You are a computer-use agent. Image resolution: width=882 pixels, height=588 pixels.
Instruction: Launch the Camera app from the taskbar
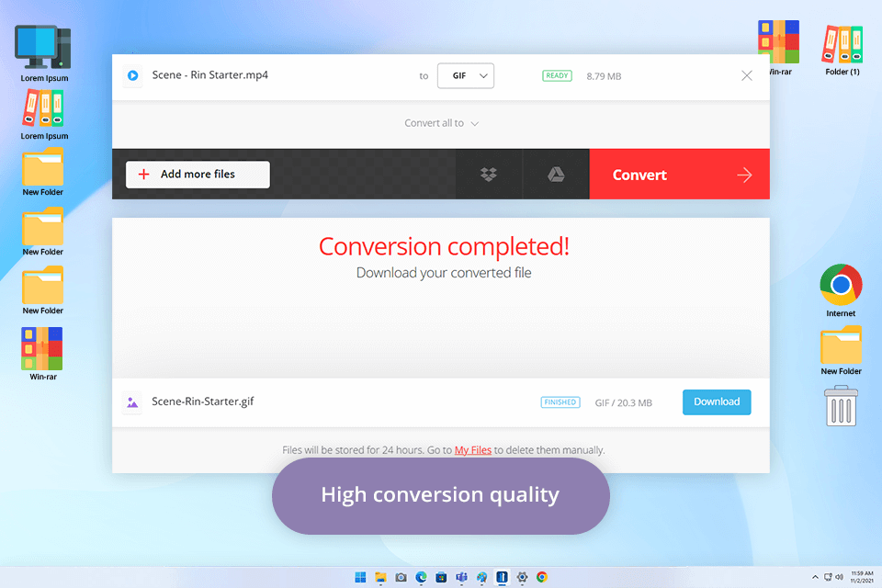tap(401, 577)
